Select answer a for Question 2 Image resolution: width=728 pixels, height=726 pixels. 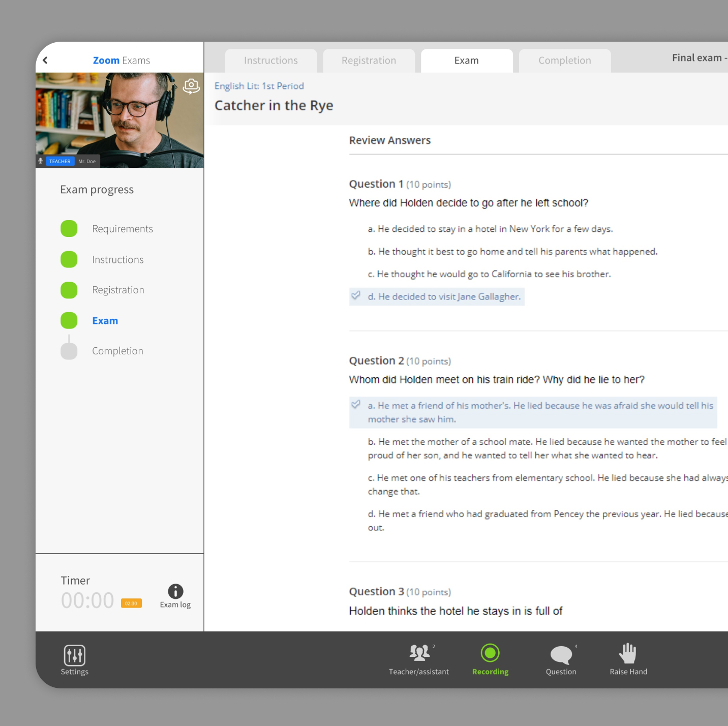(540, 412)
